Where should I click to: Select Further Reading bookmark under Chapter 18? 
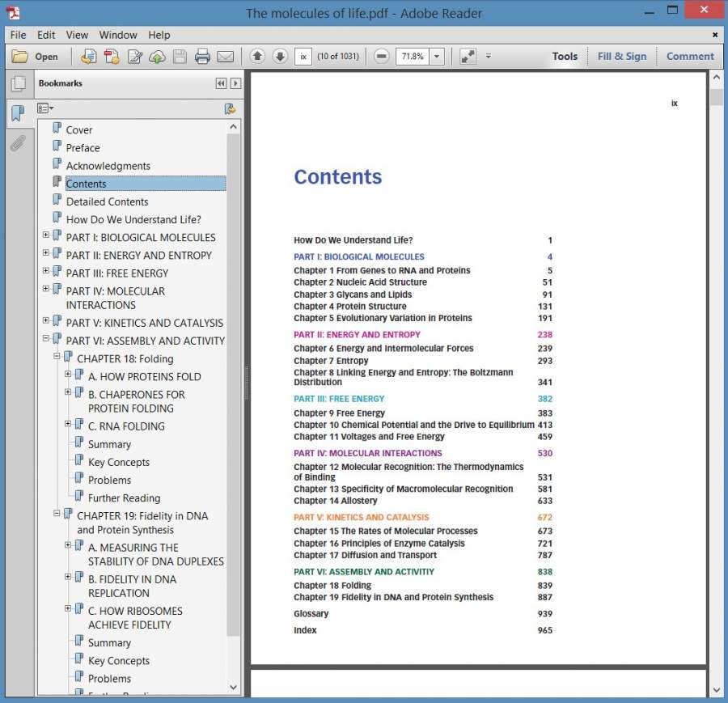(124, 498)
